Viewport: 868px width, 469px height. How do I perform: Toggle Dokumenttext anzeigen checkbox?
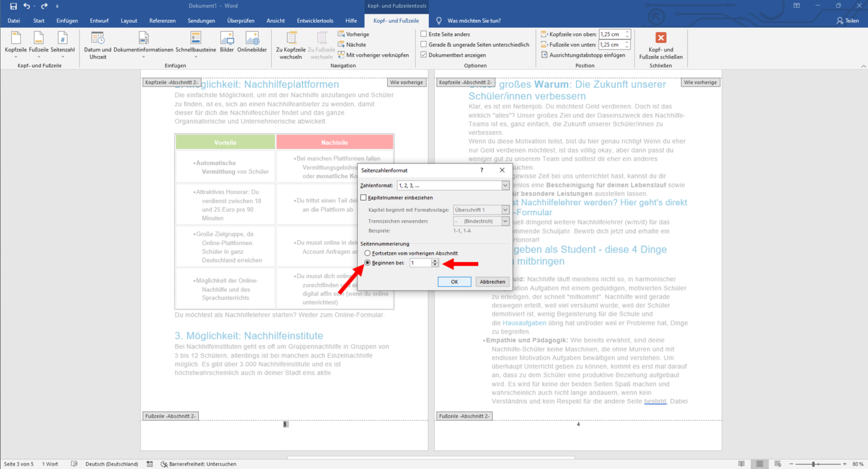(424, 55)
